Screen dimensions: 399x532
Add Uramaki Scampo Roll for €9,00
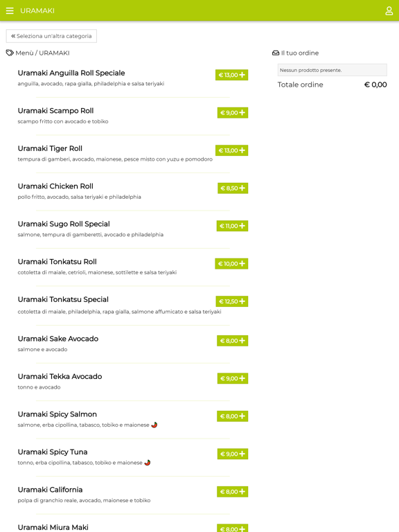pos(233,113)
